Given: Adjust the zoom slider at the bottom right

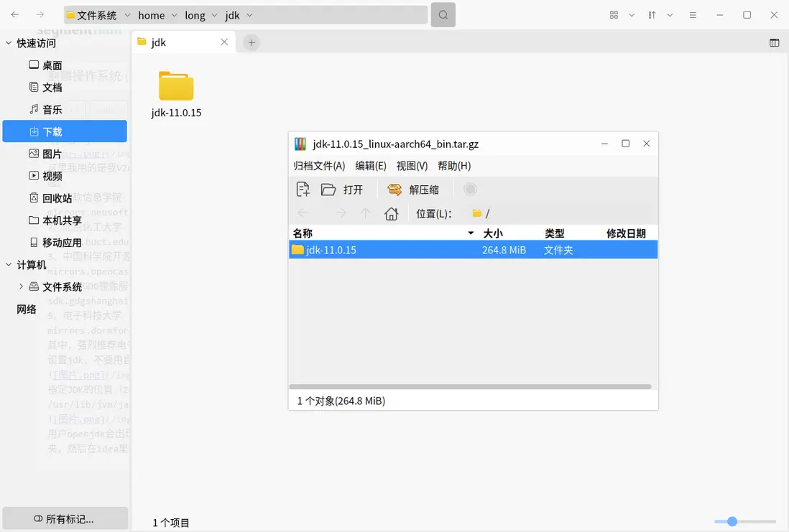Looking at the screenshot, I should pyautogui.click(x=733, y=521).
